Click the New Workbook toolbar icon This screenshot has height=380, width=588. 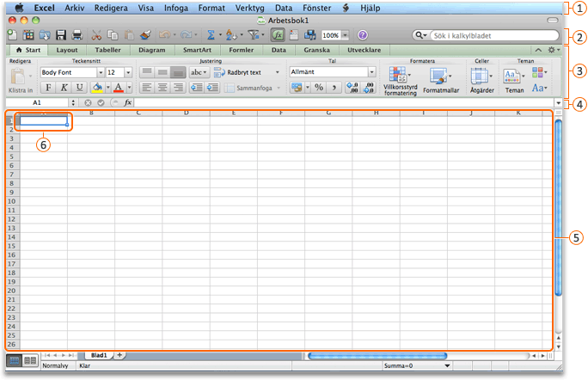click(x=12, y=35)
